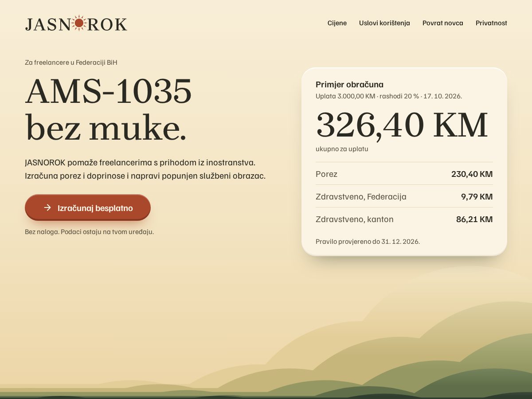Click the 'Izračuna porez i doprinose' sentence
Image resolution: width=532 pixels, height=399 pixels.
[145, 176]
